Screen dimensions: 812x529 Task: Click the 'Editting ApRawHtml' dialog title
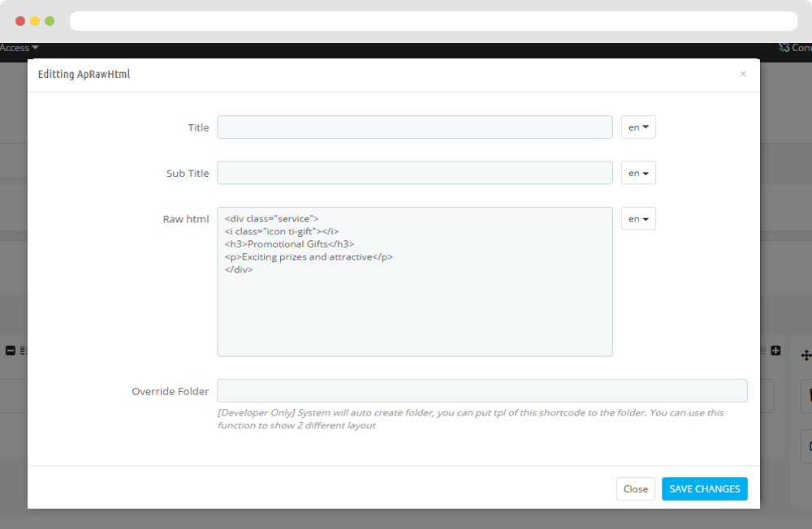pyautogui.click(x=84, y=74)
